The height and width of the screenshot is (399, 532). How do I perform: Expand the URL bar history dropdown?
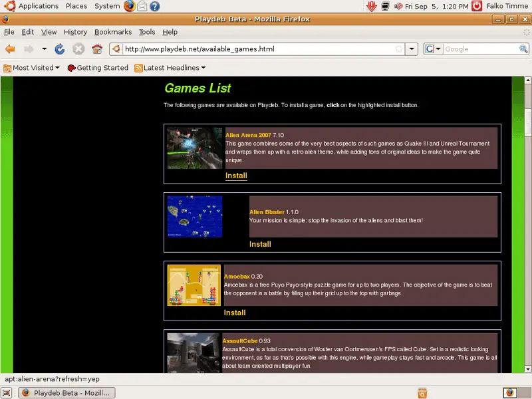pos(412,49)
